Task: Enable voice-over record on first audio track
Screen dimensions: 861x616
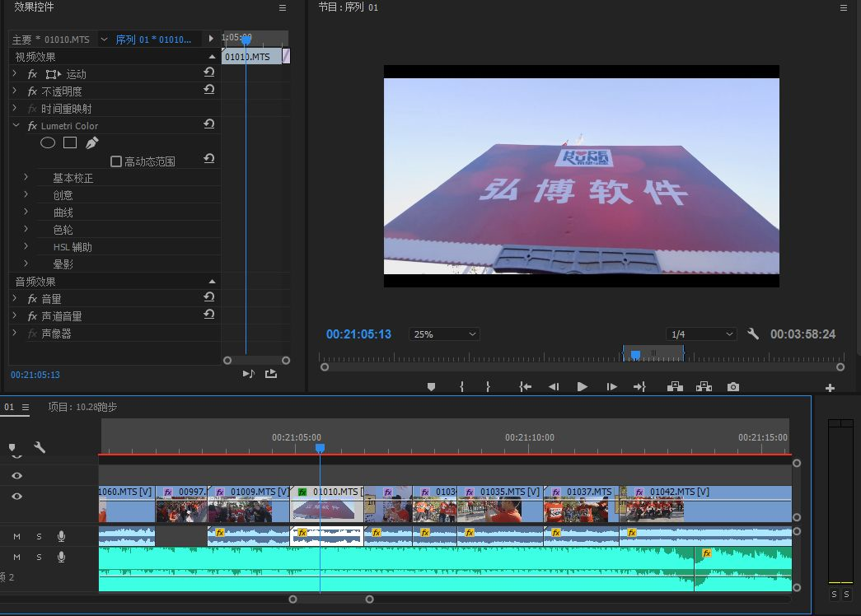Action: click(x=61, y=536)
